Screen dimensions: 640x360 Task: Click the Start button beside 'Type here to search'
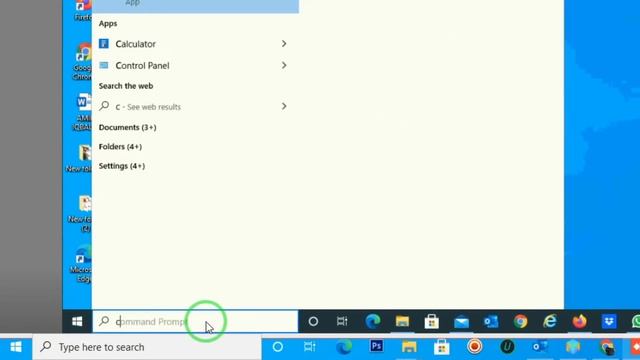tap(16, 347)
